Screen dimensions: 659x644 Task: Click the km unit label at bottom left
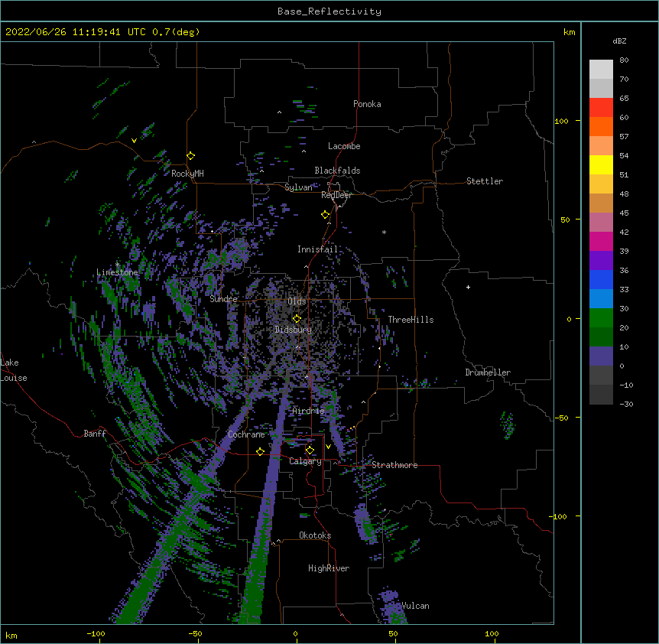pos(11,636)
